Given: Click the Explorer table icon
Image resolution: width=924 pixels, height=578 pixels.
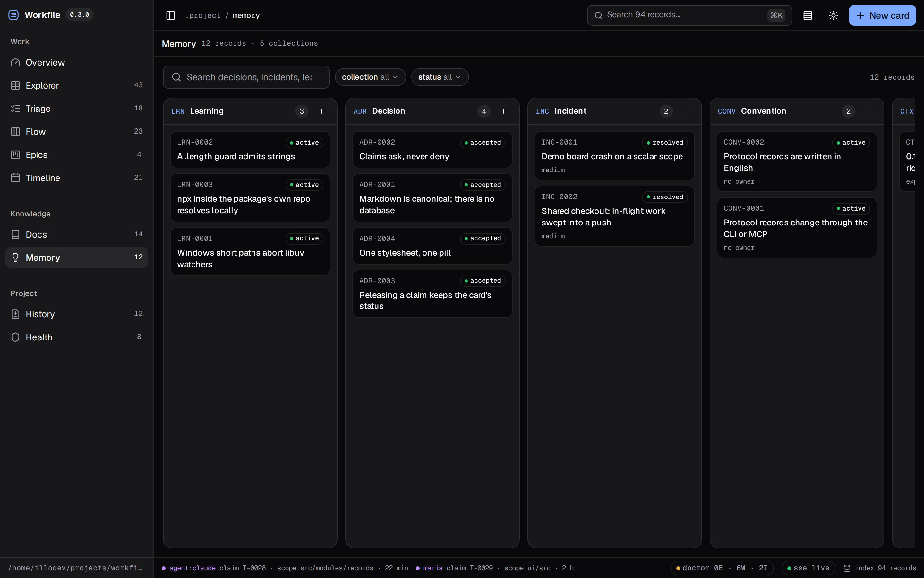Looking at the screenshot, I should coord(15,85).
